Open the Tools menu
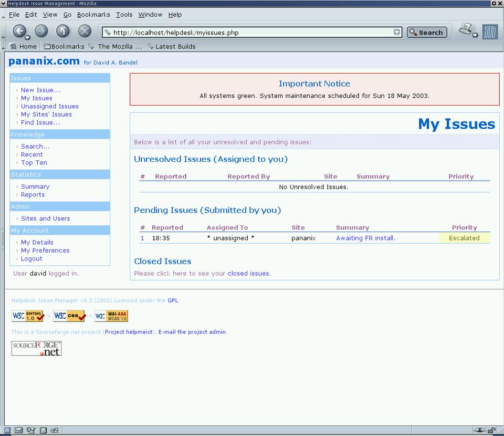The height and width of the screenshot is (436, 504). point(124,15)
